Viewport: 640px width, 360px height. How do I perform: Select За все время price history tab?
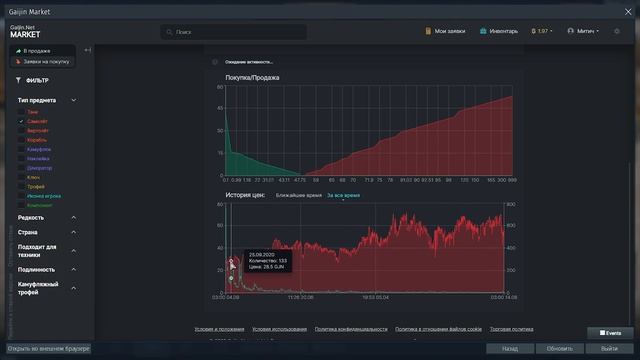tap(343, 196)
